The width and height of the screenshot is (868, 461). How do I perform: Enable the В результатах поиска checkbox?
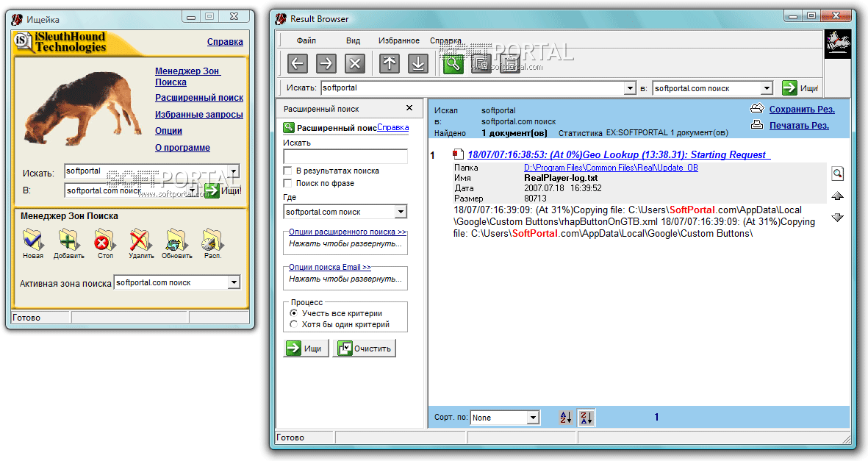tap(288, 171)
